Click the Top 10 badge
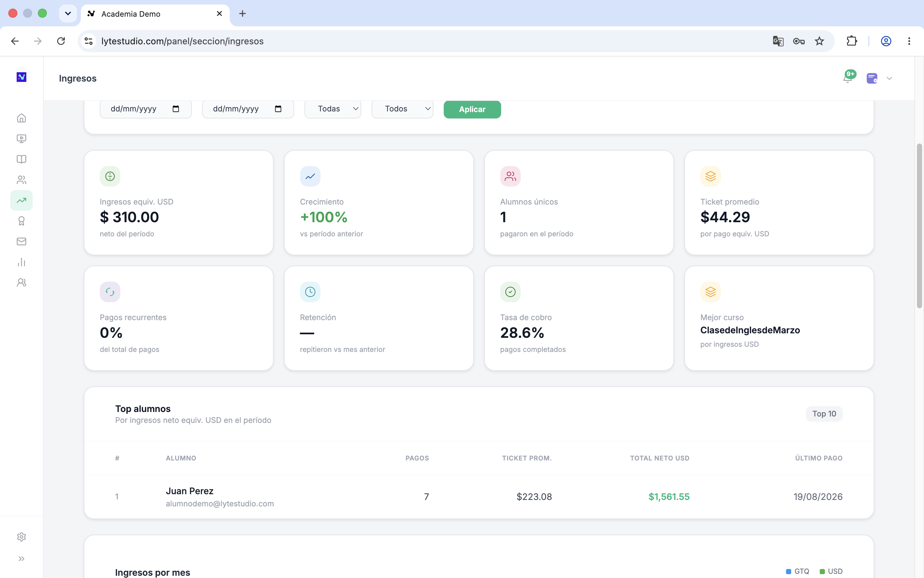924x578 pixels. pos(824,414)
